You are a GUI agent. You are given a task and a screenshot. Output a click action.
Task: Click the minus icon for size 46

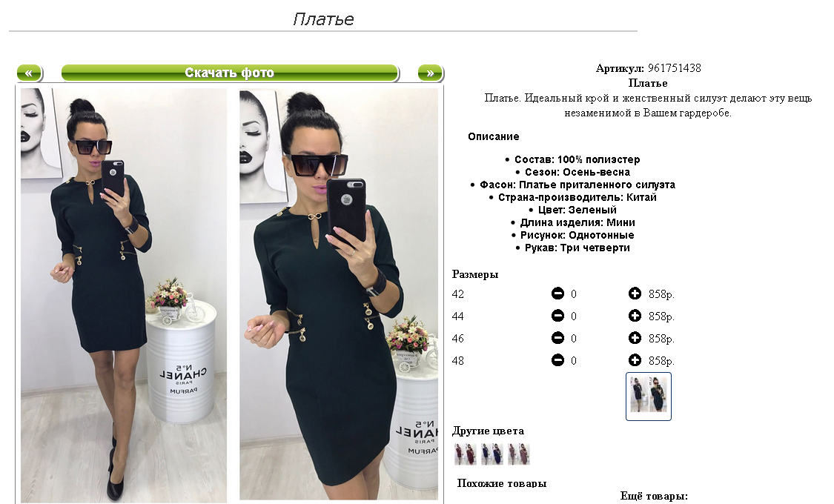557,337
